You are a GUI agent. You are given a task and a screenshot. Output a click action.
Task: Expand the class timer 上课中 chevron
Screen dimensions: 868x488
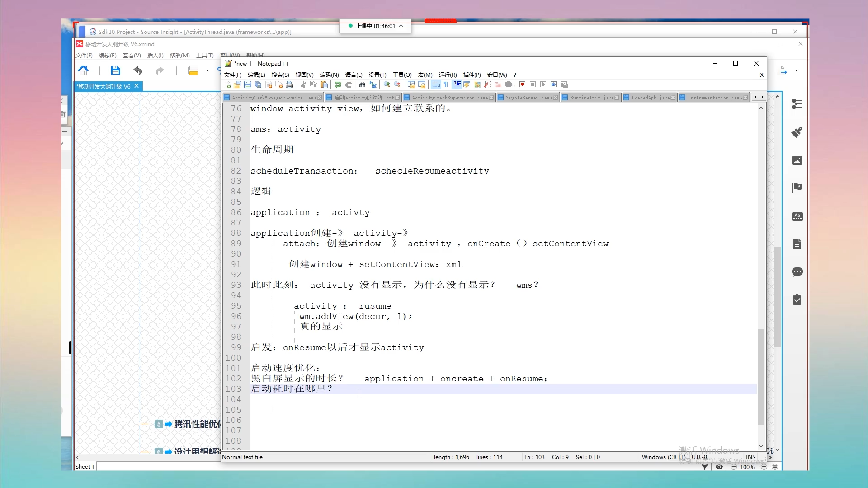tap(401, 26)
